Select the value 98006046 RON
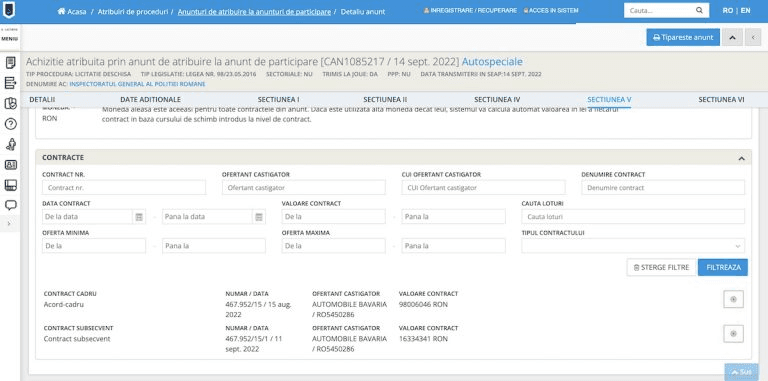The image size is (768, 381). pyautogui.click(x=423, y=304)
